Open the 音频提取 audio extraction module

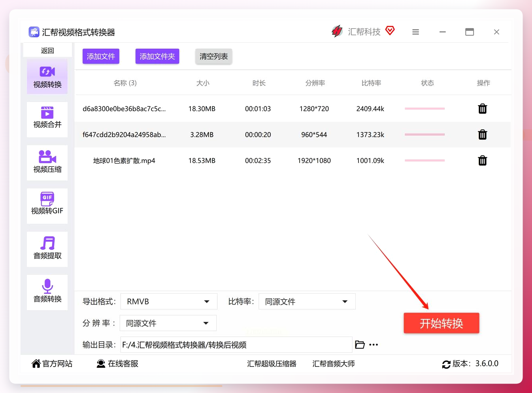coord(47,249)
